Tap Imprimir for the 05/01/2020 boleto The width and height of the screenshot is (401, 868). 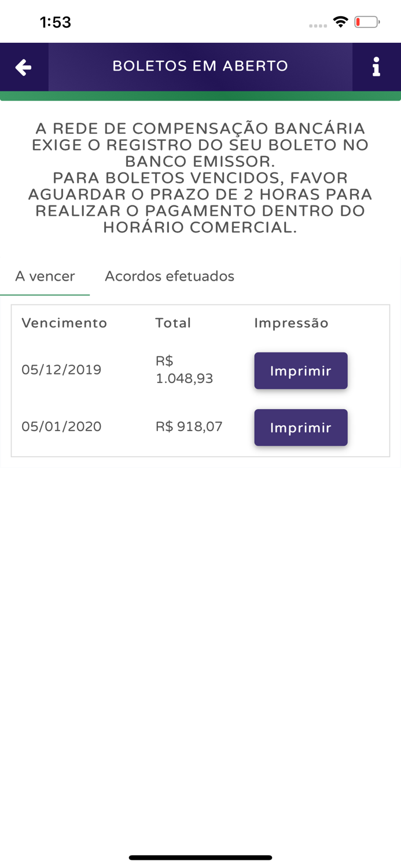[x=301, y=427]
